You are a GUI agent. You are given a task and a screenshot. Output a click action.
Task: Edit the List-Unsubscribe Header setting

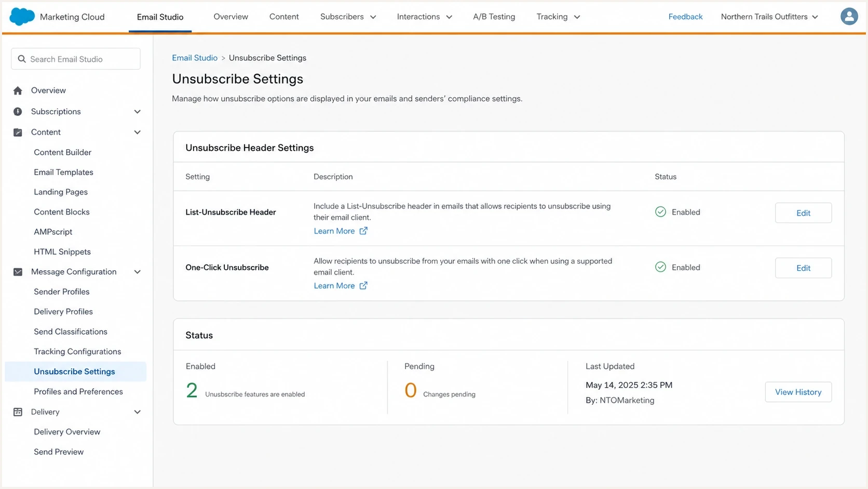coord(803,213)
